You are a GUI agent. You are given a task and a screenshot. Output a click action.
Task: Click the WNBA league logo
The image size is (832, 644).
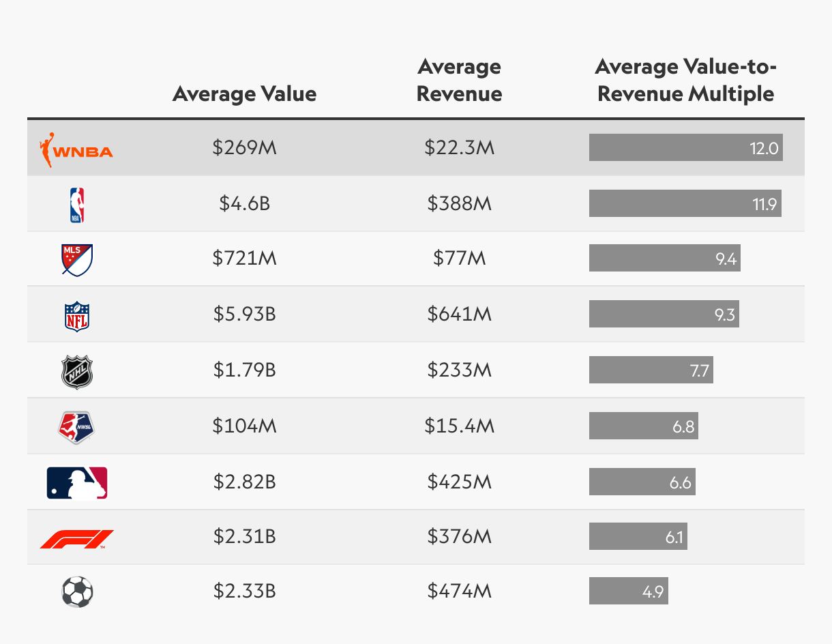[76, 149]
